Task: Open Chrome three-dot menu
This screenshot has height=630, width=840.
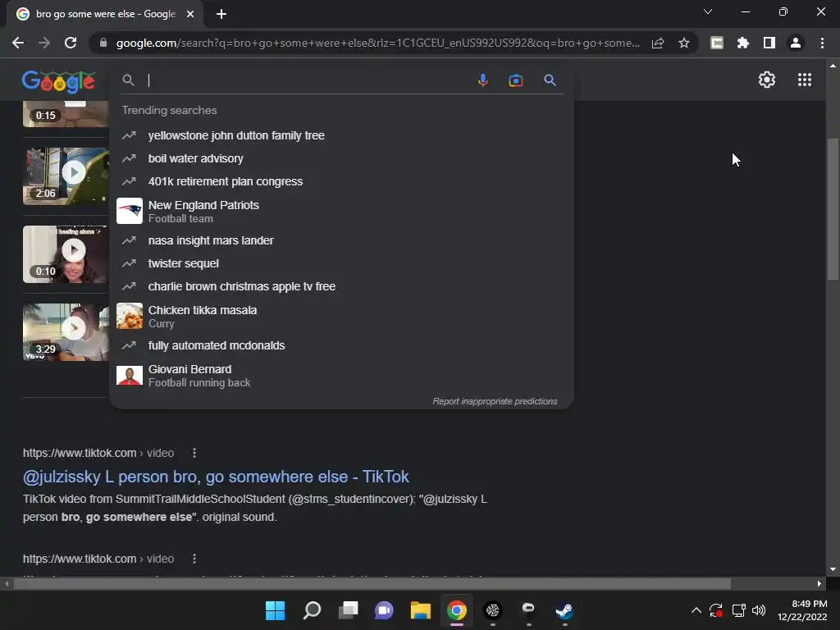Action: pyautogui.click(x=822, y=43)
